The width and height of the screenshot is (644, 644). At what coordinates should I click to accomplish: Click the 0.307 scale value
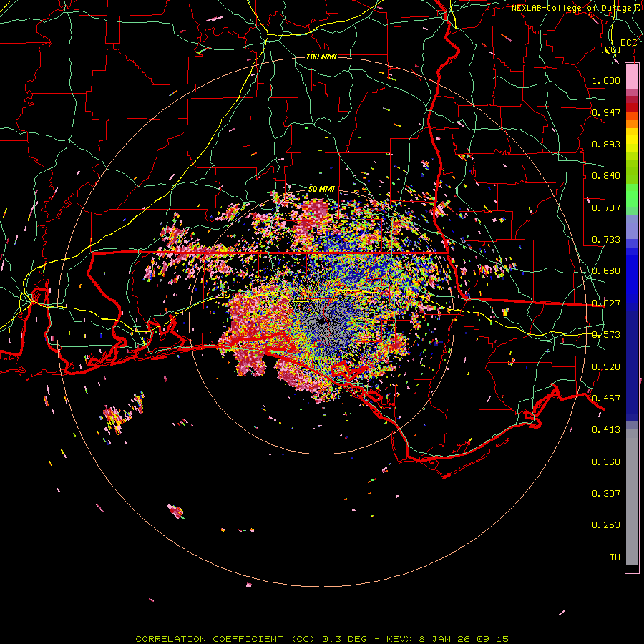click(606, 493)
